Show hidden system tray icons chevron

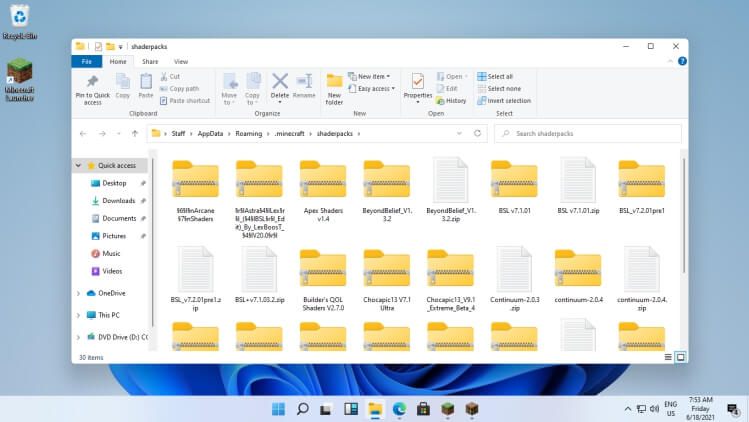[x=628, y=409]
